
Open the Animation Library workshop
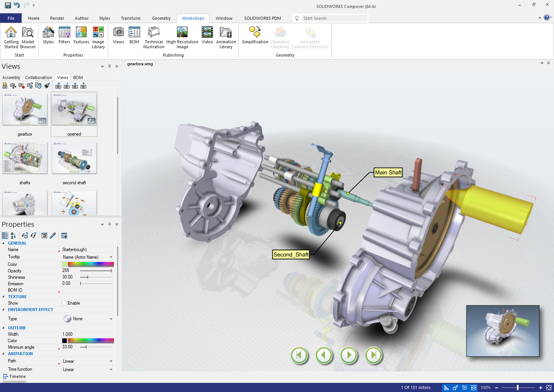[226, 38]
